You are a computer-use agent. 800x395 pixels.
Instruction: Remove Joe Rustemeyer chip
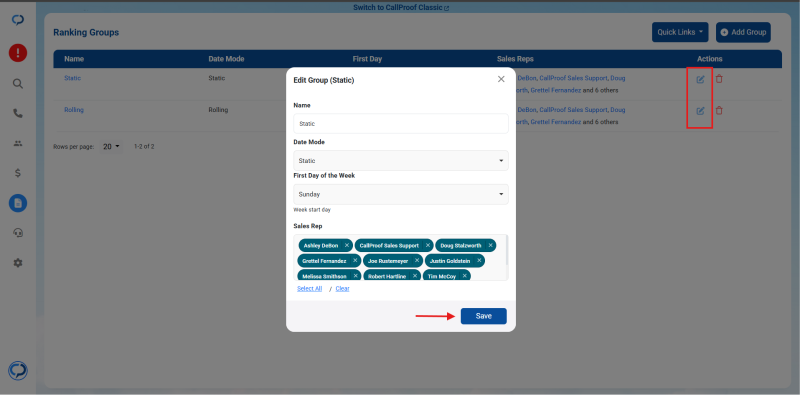(417, 261)
